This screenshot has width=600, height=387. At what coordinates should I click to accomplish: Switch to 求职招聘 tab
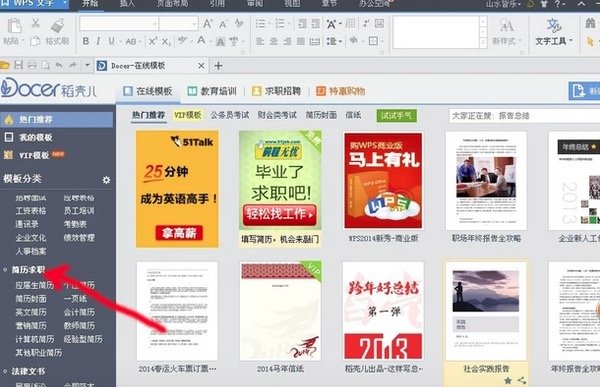[x=276, y=91]
